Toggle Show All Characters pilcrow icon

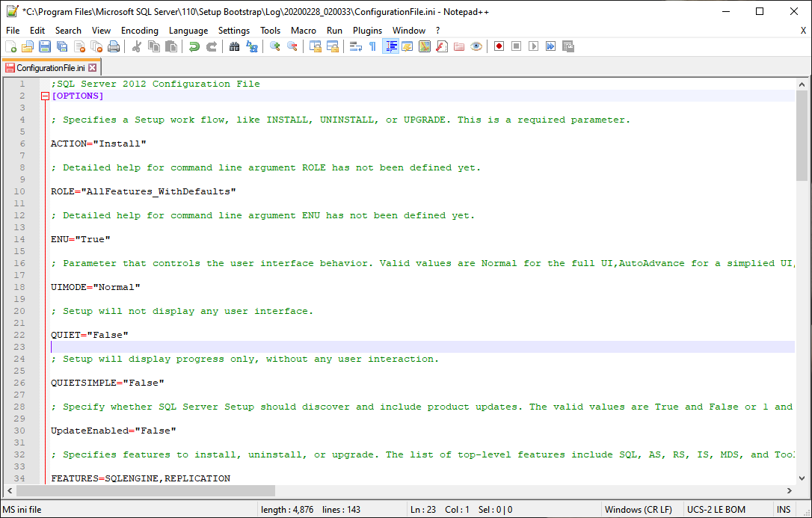click(373, 46)
